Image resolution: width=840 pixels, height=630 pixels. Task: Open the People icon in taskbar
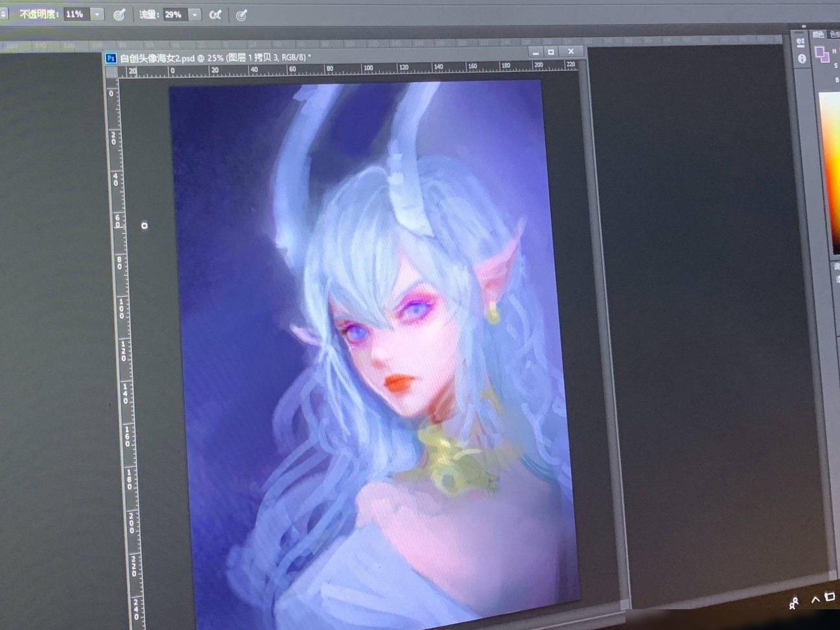click(x=794, y=603)
